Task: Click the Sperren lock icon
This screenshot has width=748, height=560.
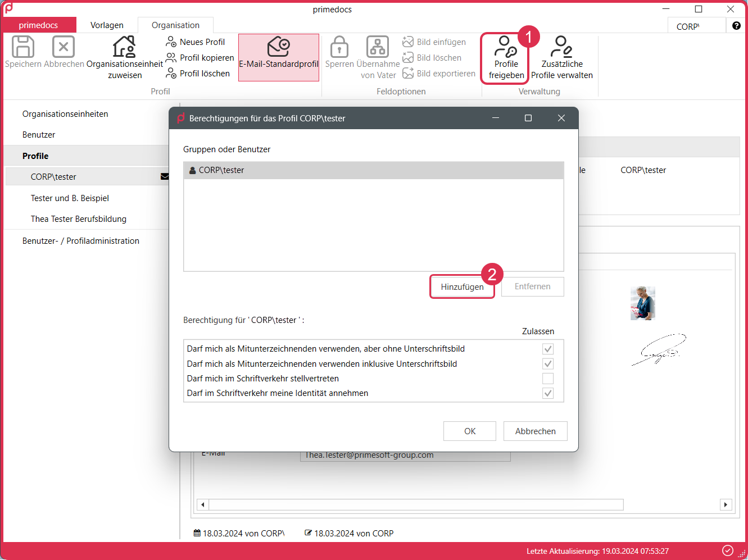Action: (339, 47)
